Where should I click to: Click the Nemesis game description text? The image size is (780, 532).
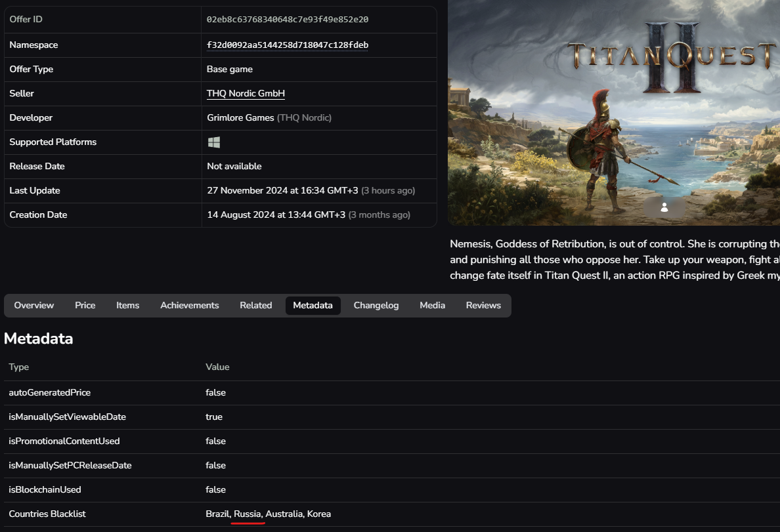(x=615, y=260)
